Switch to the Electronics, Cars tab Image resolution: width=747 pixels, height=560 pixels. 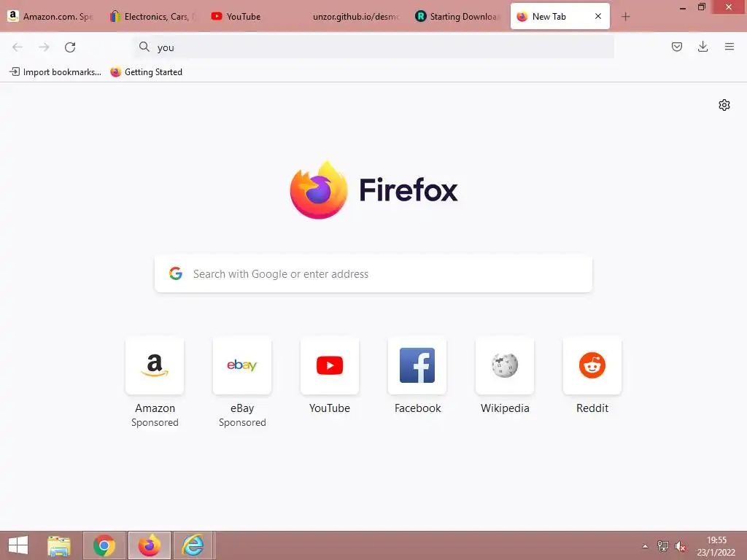(x=153, y=16)
